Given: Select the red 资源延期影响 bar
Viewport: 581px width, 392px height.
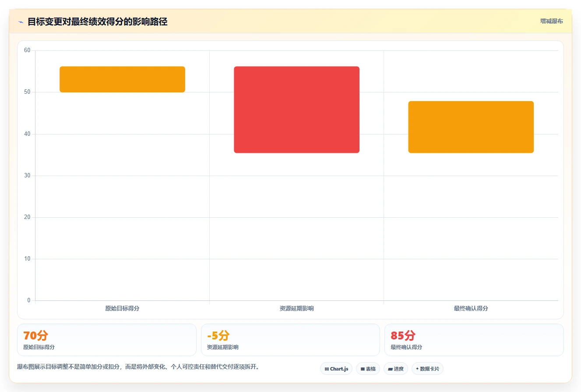Looking at the screenshot, I should coord(296,109).
